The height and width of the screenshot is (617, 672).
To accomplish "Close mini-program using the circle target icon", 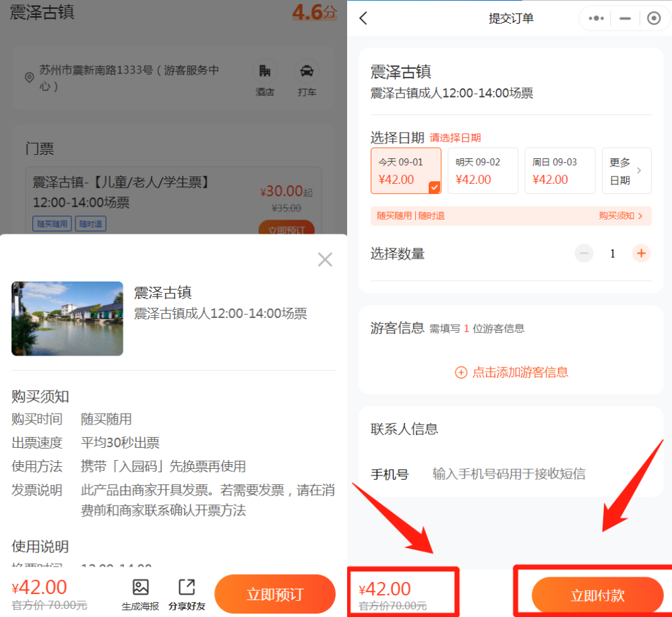I will click(654, 18).
